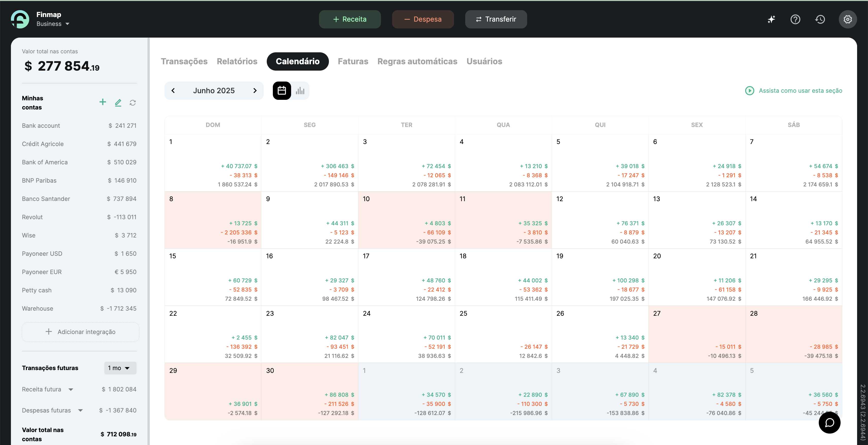Click income + 306 463 $ on day 2

[x=337, y=166]
